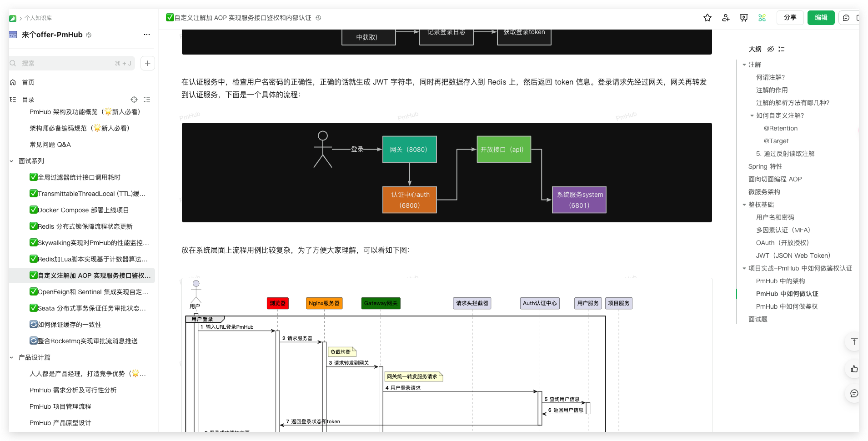Click the thumbs-up icon on right edge

pos(853,369)
